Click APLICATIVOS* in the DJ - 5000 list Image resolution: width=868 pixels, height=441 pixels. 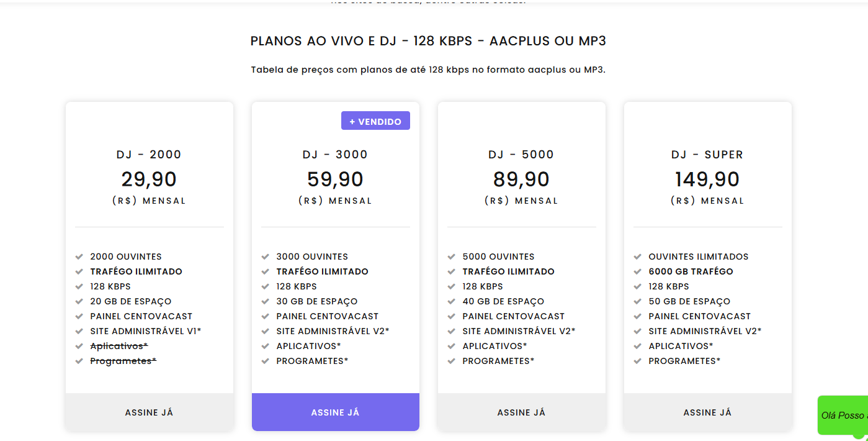point(494,346)
